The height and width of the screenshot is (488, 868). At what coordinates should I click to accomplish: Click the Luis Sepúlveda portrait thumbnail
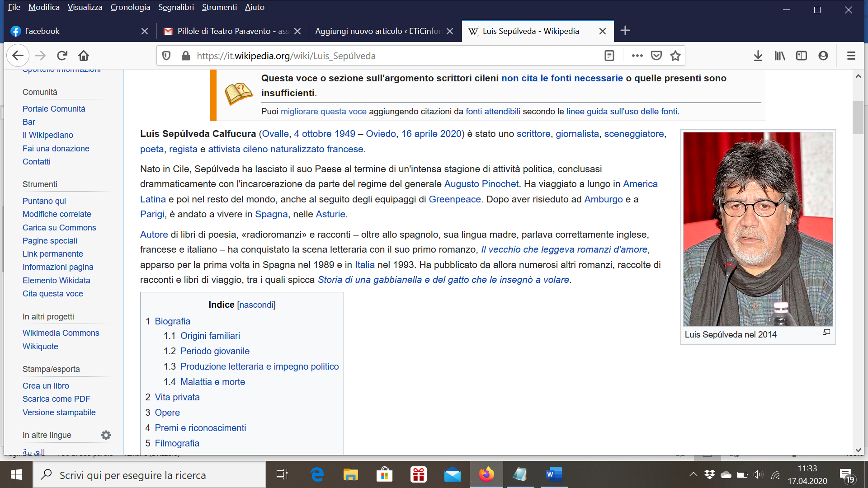pos(758,229)
